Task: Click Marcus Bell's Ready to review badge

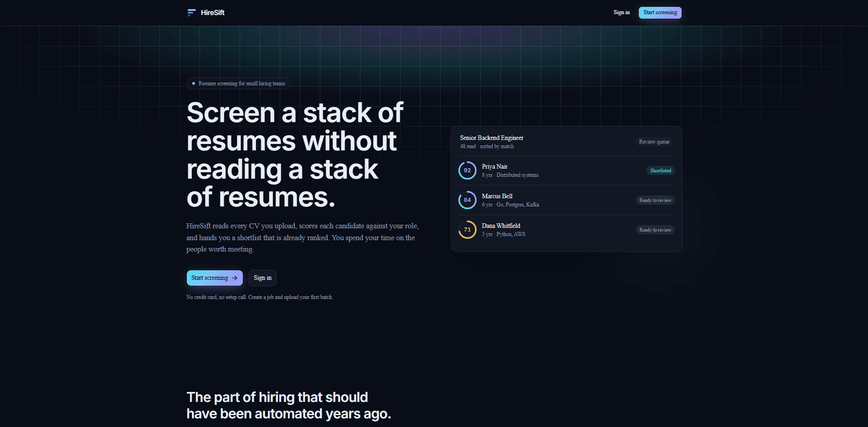Action: [x=655, y=200]
